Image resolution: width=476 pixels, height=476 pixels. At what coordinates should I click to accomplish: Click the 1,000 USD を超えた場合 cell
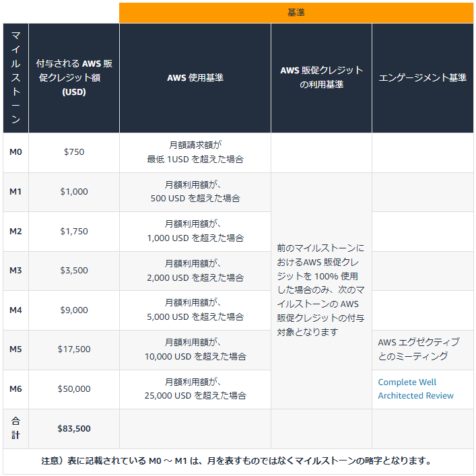(x=195, y=232)
